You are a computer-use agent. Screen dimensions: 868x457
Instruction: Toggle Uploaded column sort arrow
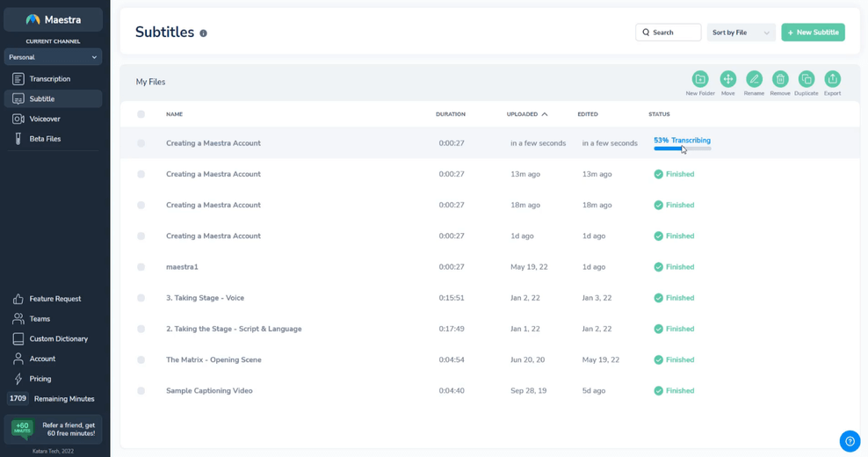point(545,114)
